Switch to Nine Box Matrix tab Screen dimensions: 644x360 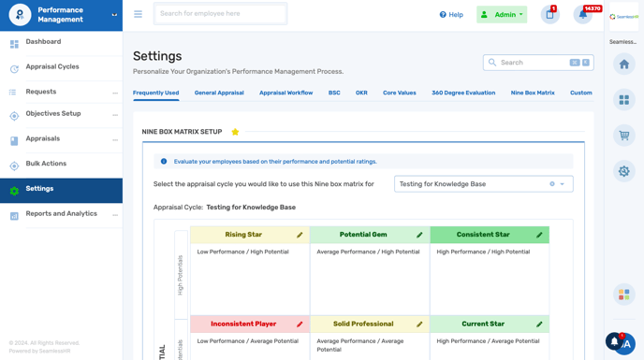533,93
